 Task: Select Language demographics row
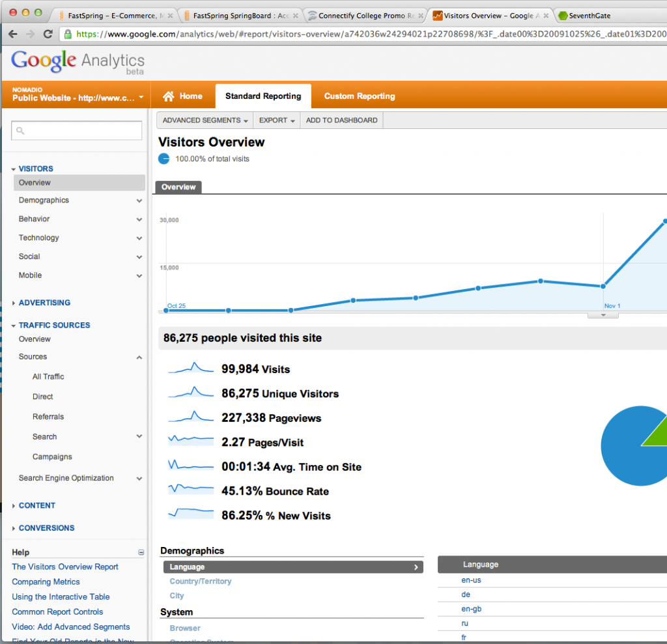click(293, 567)
